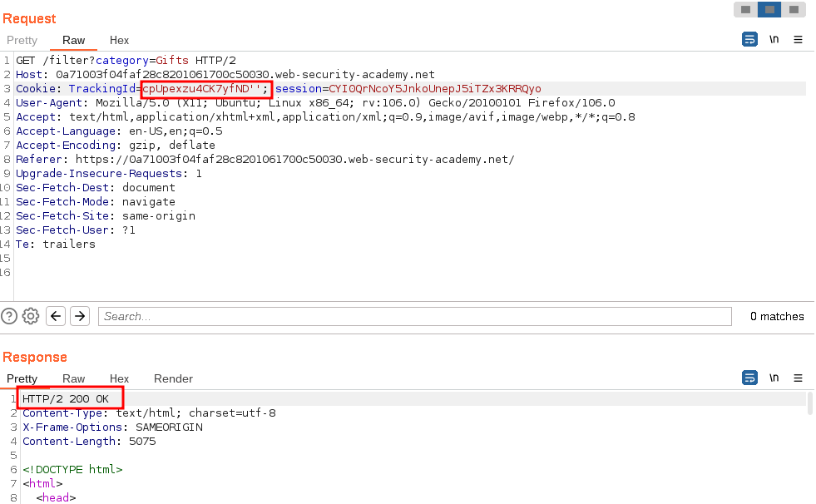Open the Response Hex tab
The height and width of the screenshot is (504, 816).
[119, 378]
